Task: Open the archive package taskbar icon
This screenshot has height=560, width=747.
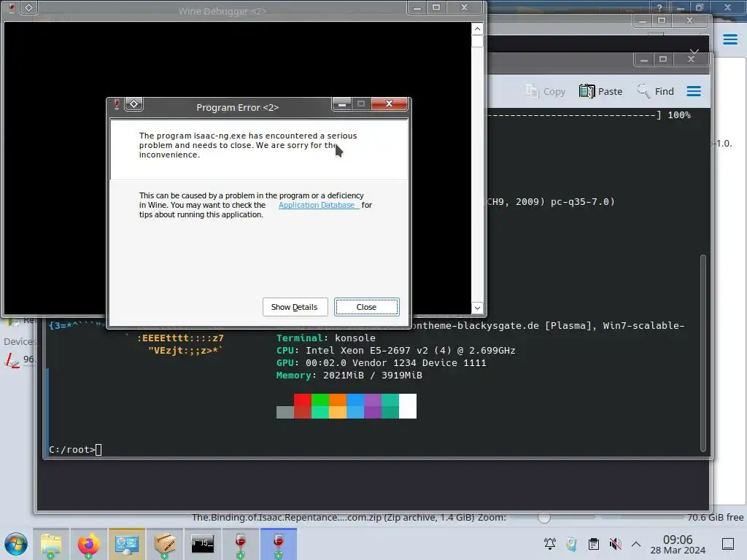Action: tap(164, 544)
